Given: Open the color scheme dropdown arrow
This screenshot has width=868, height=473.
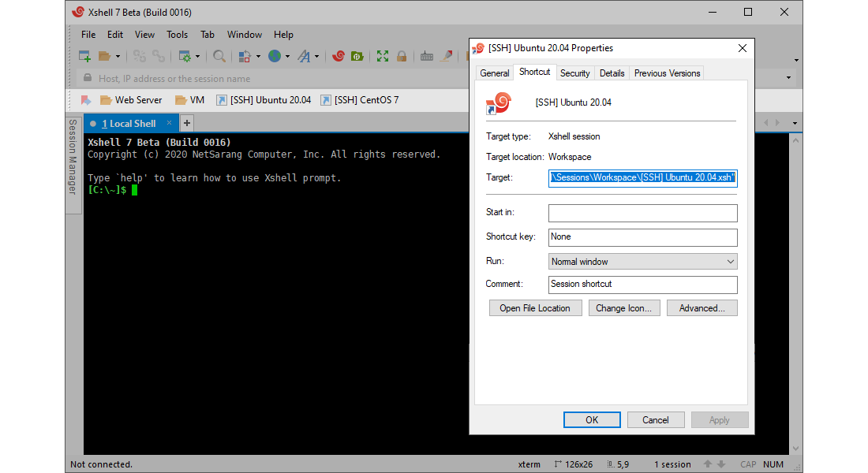Looking at the screenshot, I should [258, 57].
